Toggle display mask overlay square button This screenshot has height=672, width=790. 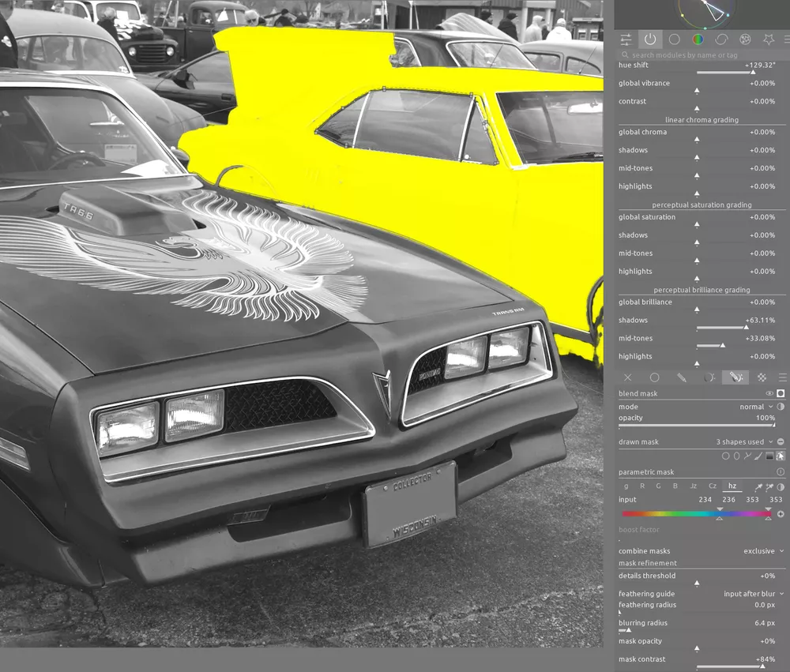(781, 393)
